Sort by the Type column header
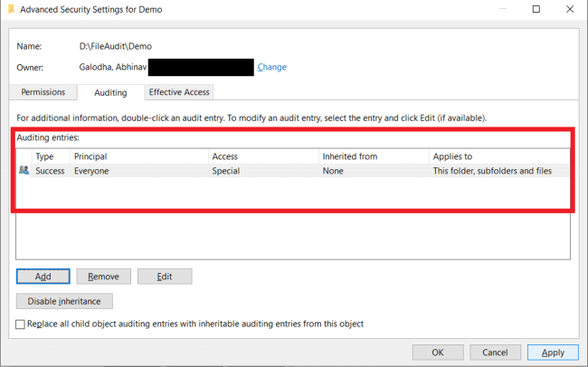588x367 pixels. pos(51,156)
